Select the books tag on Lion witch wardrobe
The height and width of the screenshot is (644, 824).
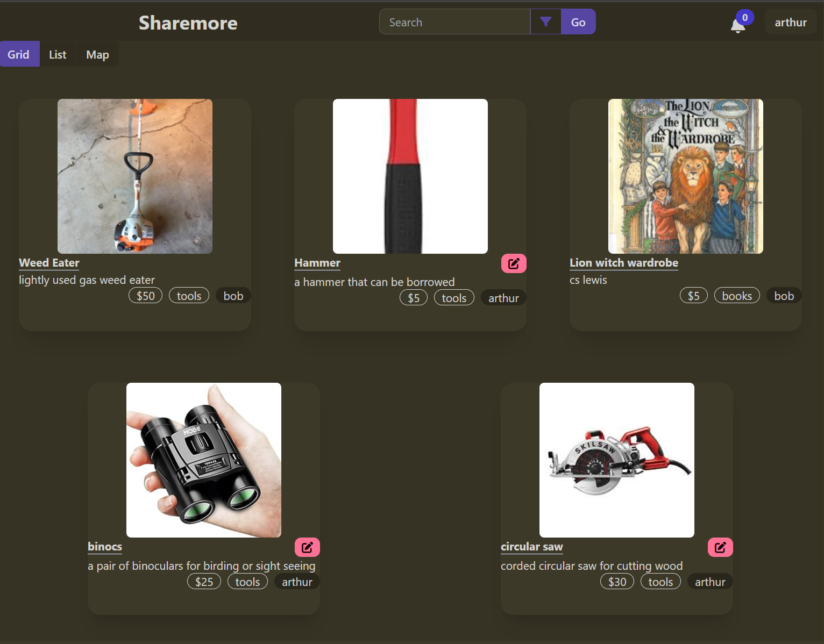coord(737,296)
